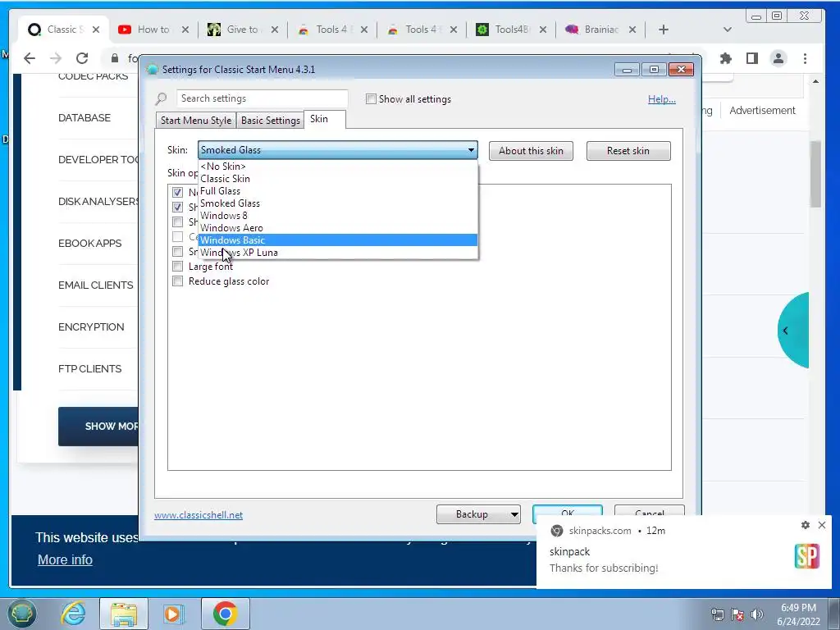This screenshot has height=630, width=840.
Task: Open Chrome profile avatar menu
Action: 778,58
